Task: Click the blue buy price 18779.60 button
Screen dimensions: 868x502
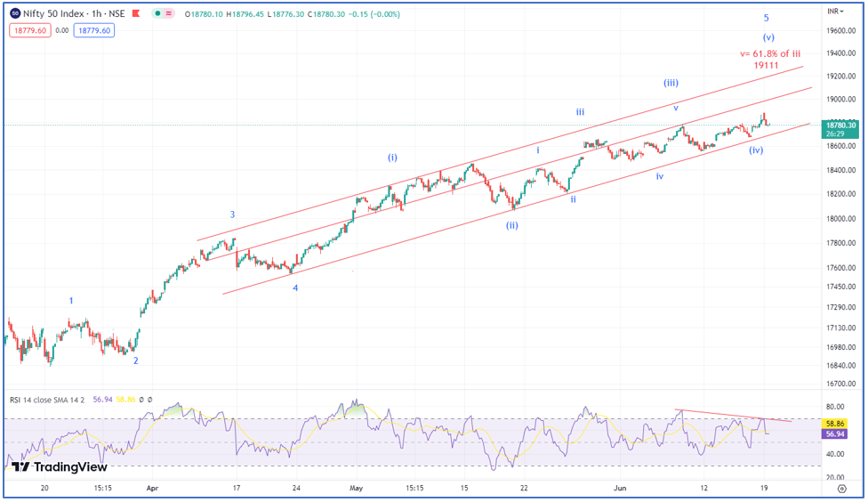Action: coord(94,30)
